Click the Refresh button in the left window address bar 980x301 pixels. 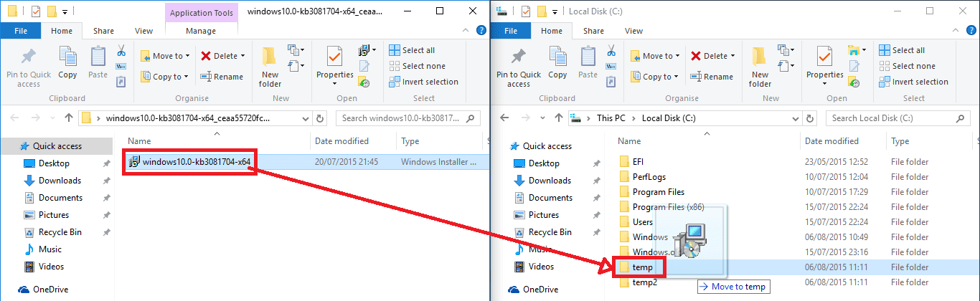(x=322, y=118)
